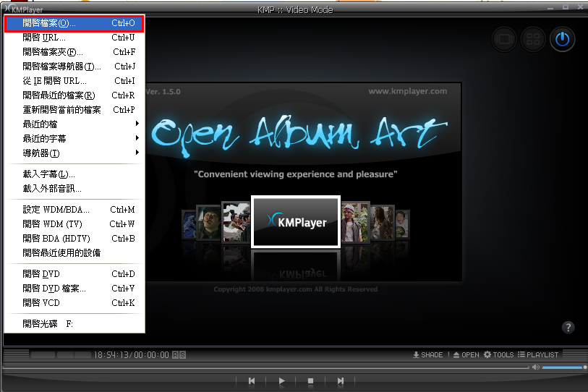Choose 開啟 DVD menu entry
Image resolution: width=588 pixels, height=392 pixels.
click(x=74, y=274)
